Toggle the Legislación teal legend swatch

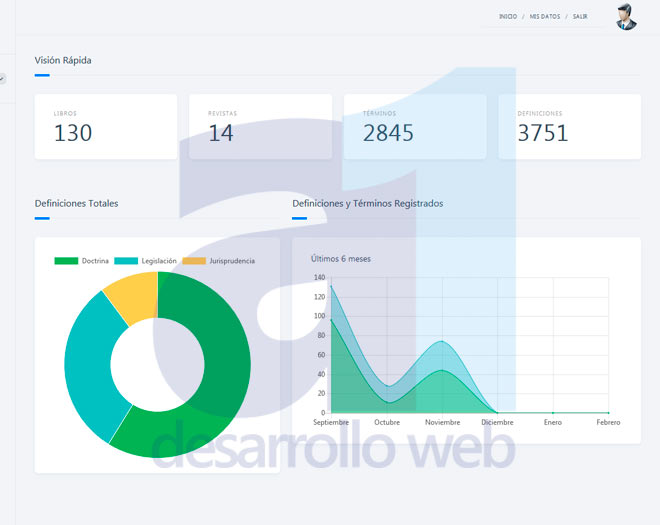[x=126, y=261]
